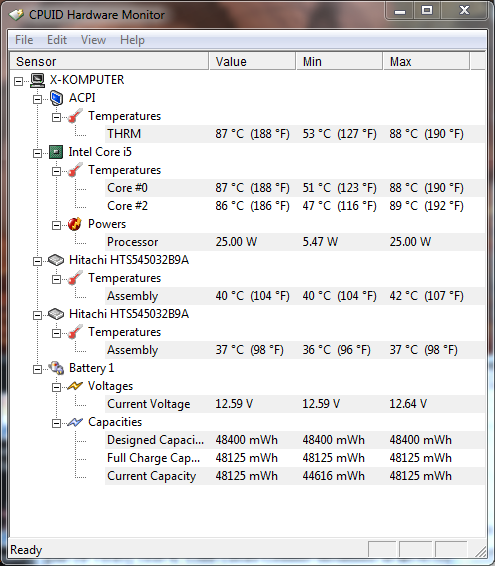Open the File menu
This screenshot has width=495, height=566.
click(x=24, y=40)
